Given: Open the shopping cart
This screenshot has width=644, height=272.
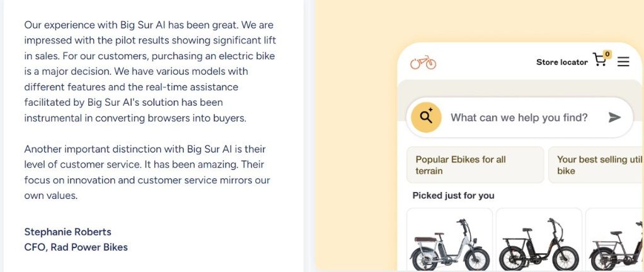Looking at the screenshot, I should [x=600, y=61].
